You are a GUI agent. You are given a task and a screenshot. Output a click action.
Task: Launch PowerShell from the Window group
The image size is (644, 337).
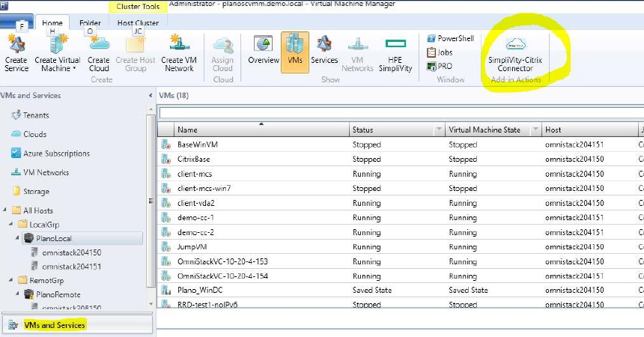451,38
